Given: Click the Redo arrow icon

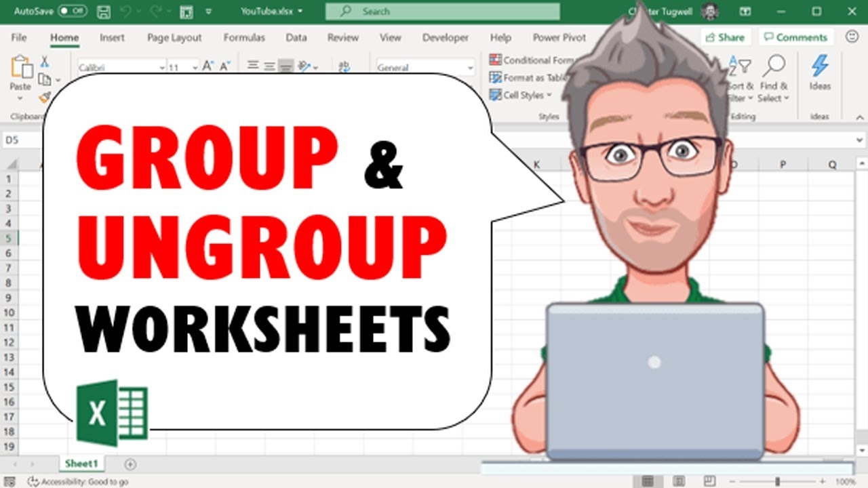Looking at the screenshot, I should pos(157,12).
